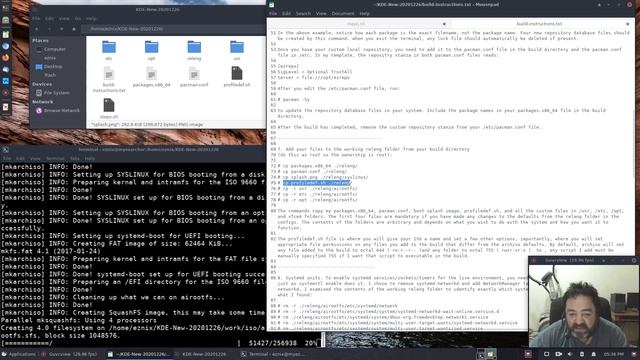Click the 'cp packages.x86_64 ./releng/' line
Image resolution: width=640 pixels, height=360 pixels.
(320, 166)
